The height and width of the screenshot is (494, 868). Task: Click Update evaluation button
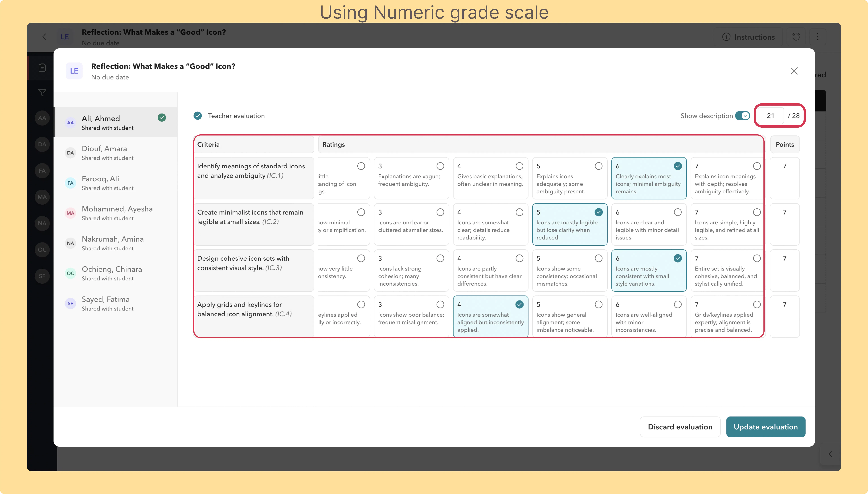(x=766, y=427)
